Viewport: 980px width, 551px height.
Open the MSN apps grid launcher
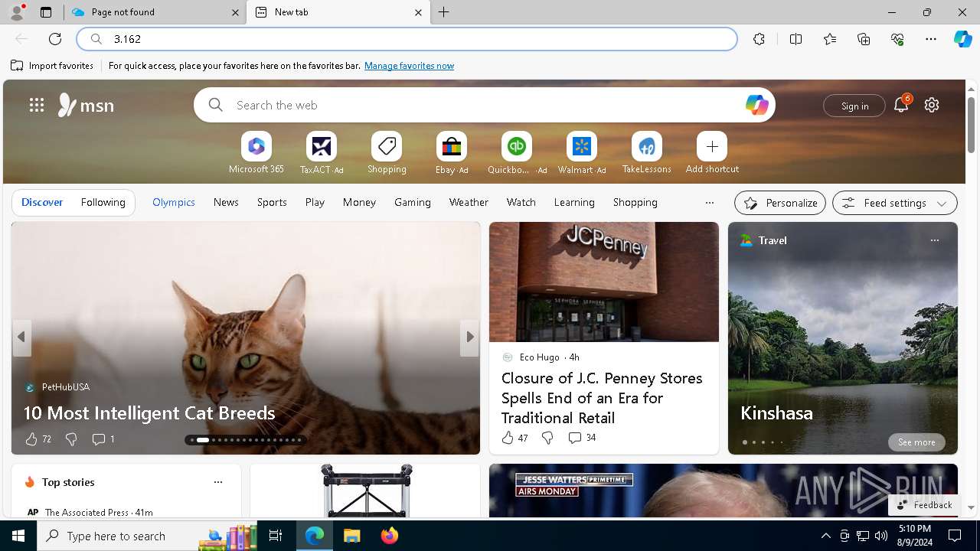point(36,105)
